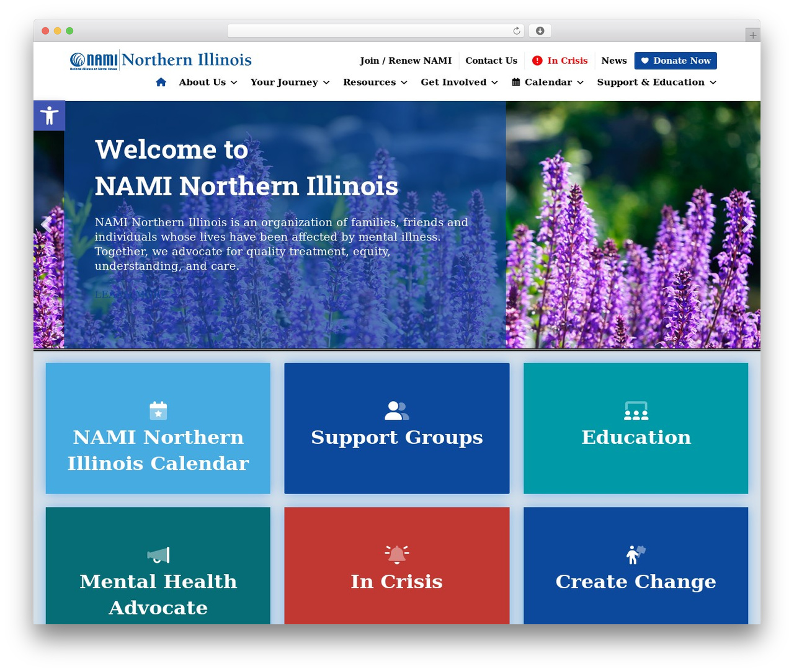The height and width of the screenshot is (672, 794).
Task: Click the Home icon in the navigation
Action: (161, 82)
